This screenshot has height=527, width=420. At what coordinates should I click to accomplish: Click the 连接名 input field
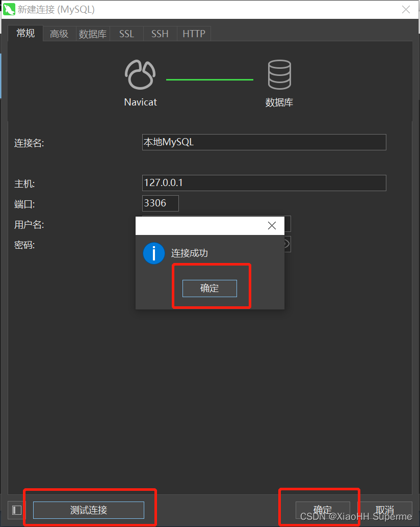pos(264,142)
